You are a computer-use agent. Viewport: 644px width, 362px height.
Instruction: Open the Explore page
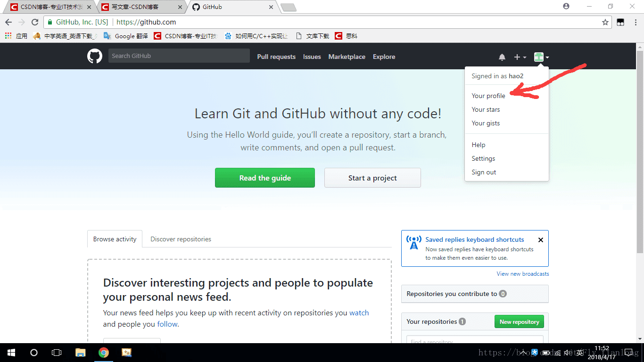tap(384, 57)
